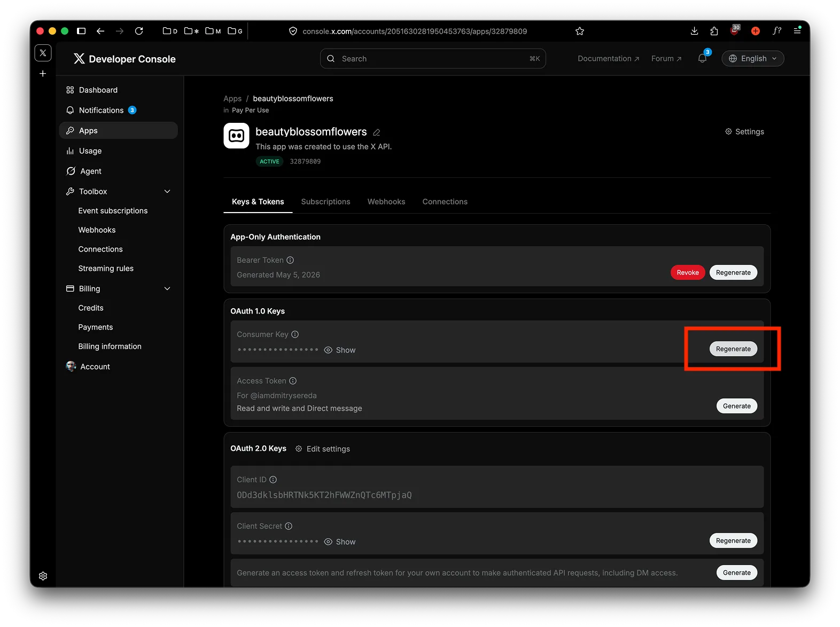The image size is (840, 627).
Task: Open app Settings link
Action: pyautogui.click(x=744, y=131)
